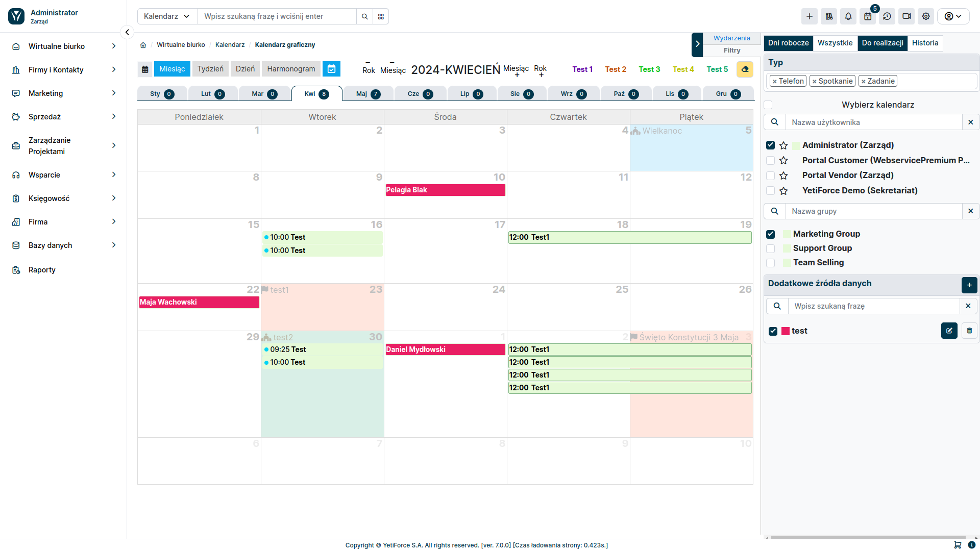Expand the Dodatkowe źródła danych section
This screenshot has height=551, width=980.
click(820, 283)
